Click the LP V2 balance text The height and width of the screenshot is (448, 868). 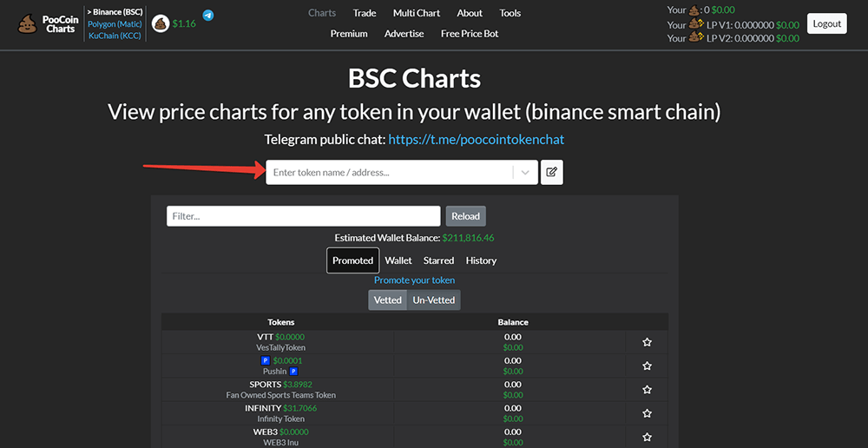click(733, 38)
